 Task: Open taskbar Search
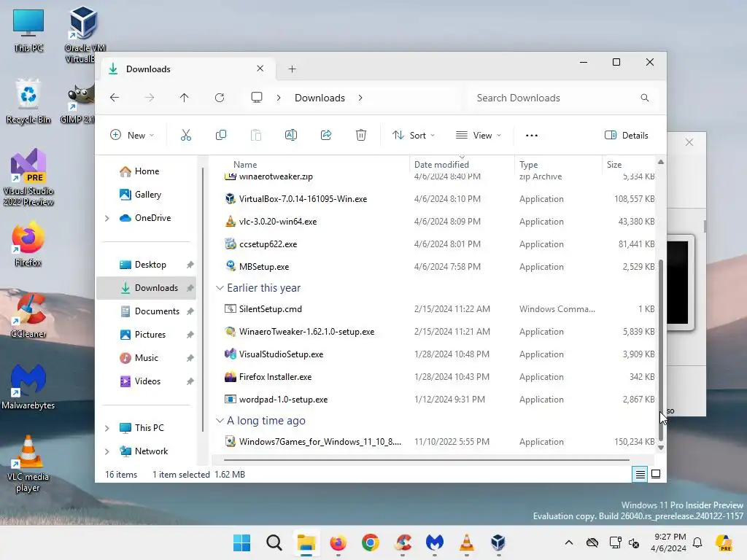point(274,542)
